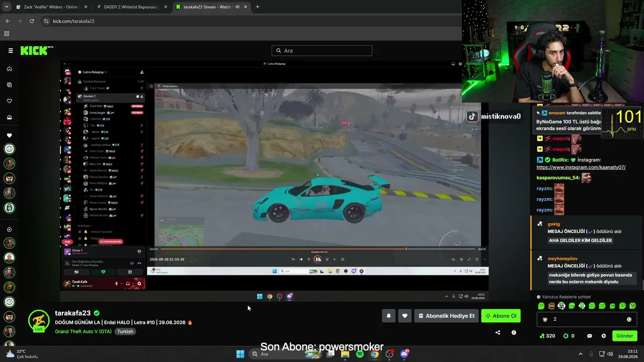
Task: Open the Kick sidebar hamburger menu
Action: point(11,51)
